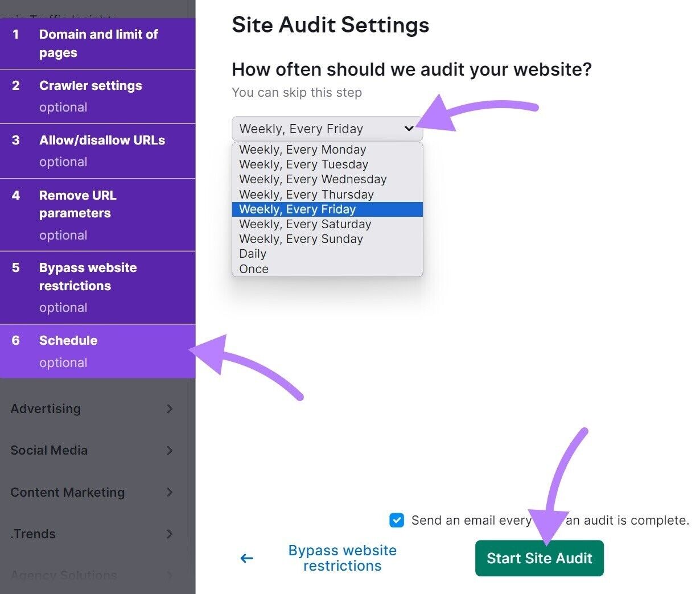700x594 pixels.
Task: Go to step 3 Allow/disallow URLs
Action: (x=102, y=140)
